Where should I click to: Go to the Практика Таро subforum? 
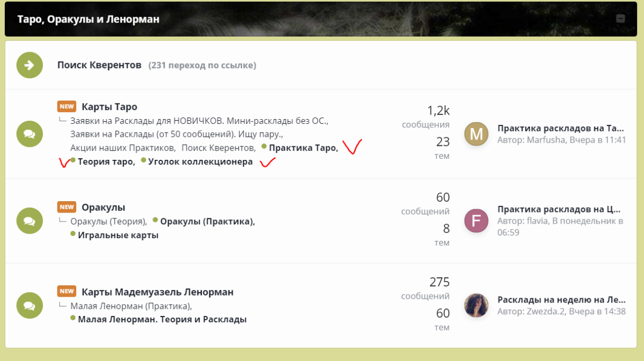303,148
